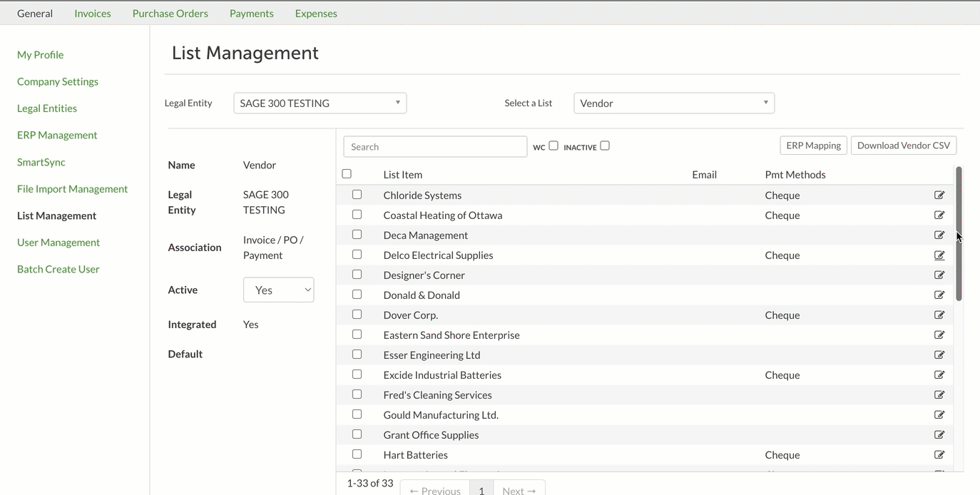Edit Esser Engineering Ltd vendor
Screen dimensions: 980x495
pos(939,354)
